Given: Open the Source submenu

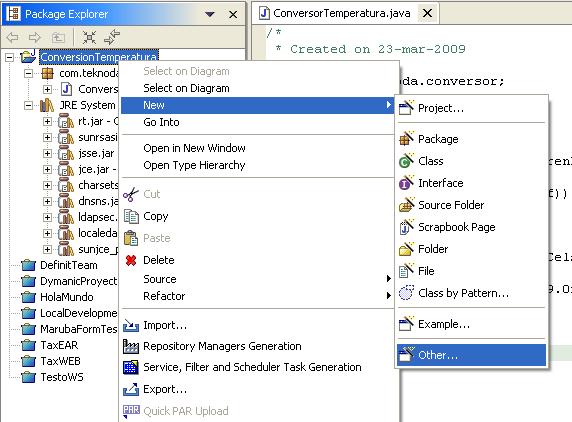Looking at the screenshot, I should (x=258, y=279).
